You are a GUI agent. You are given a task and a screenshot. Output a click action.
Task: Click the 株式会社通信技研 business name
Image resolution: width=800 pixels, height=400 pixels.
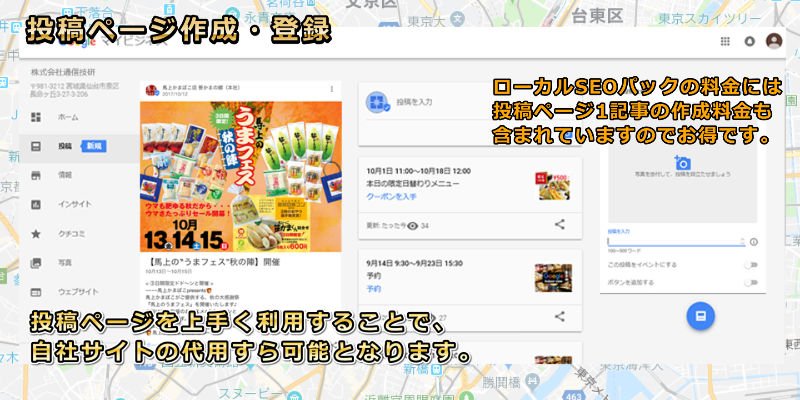63,72
